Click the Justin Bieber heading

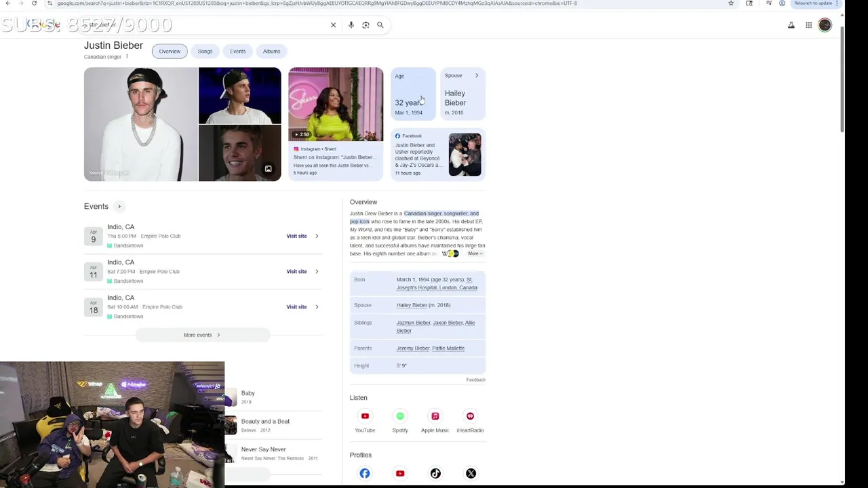point(113,45)
